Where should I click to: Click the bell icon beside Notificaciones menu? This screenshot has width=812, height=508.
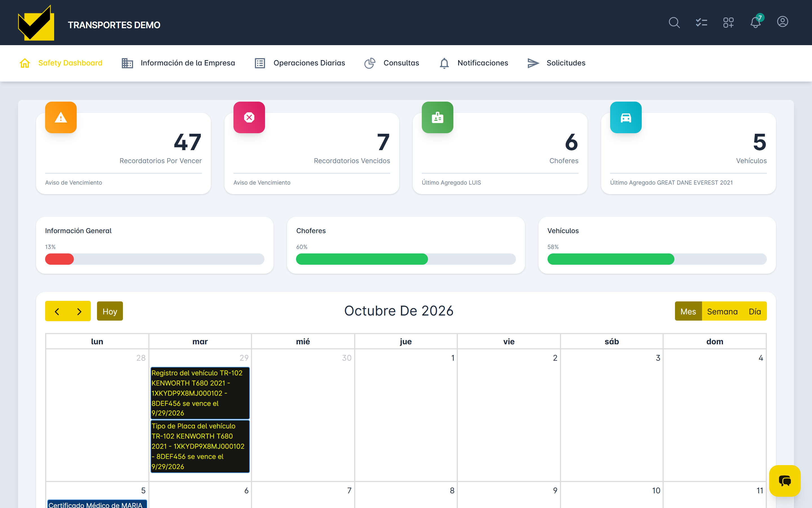(444, 63)
